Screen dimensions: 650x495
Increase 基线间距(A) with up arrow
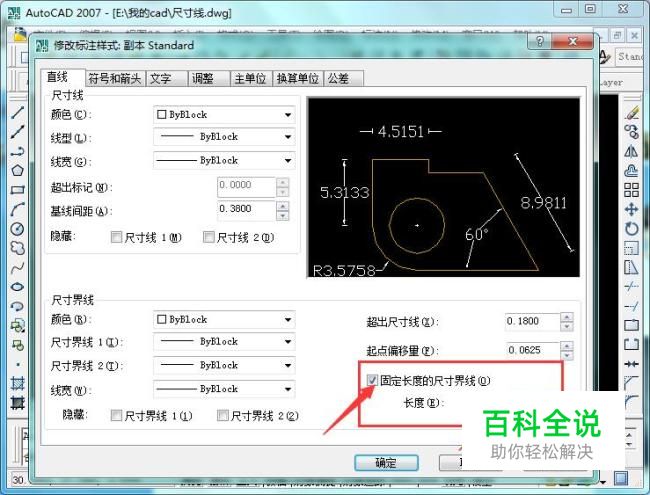[x=283, y=206]
